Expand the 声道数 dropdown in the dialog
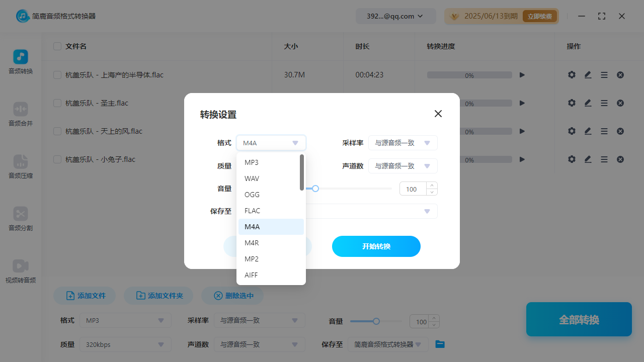 tap(403, 166)
